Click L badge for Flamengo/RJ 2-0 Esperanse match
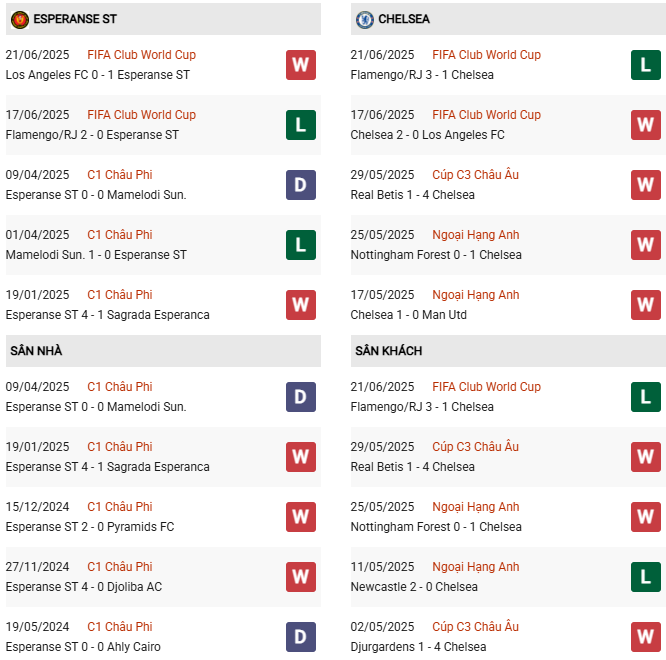Image resolution: width=666 pixels, height=660 pixels. coord(300,125)
